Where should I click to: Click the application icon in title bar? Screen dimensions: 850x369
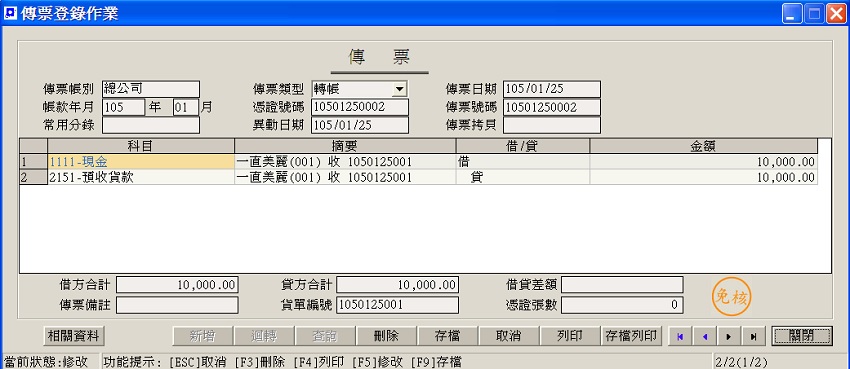click(x=10, y=13)
